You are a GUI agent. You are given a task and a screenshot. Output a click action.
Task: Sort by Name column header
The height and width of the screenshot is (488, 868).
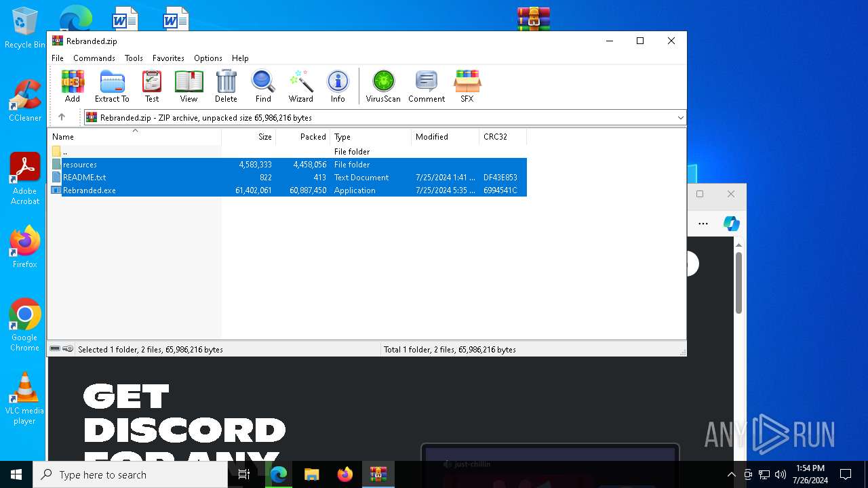tap(134, 137)
